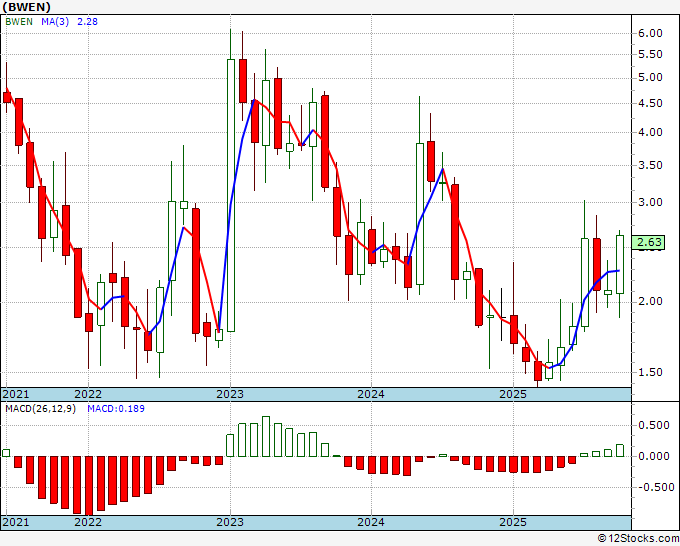Click the latest green candlestick beside 2.63

pyautogui.click(x=620, y=265)
